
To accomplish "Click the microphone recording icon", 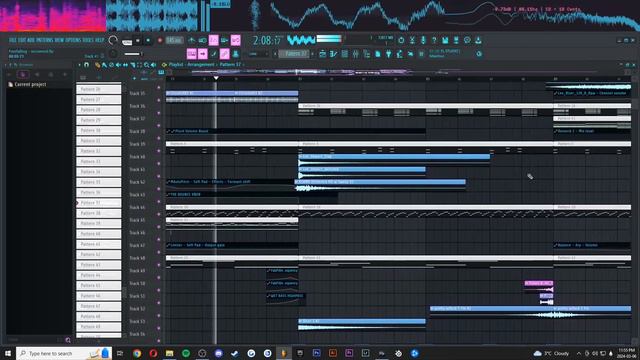I will [x=423, y=40].
